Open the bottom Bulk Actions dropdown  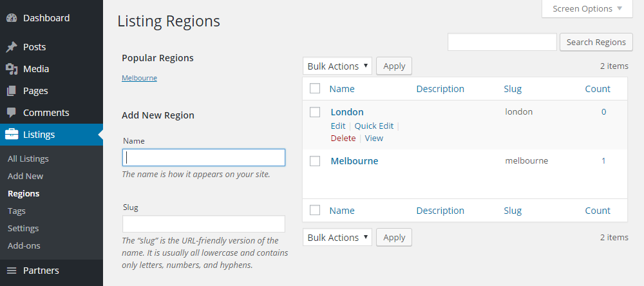coord(337,237)
